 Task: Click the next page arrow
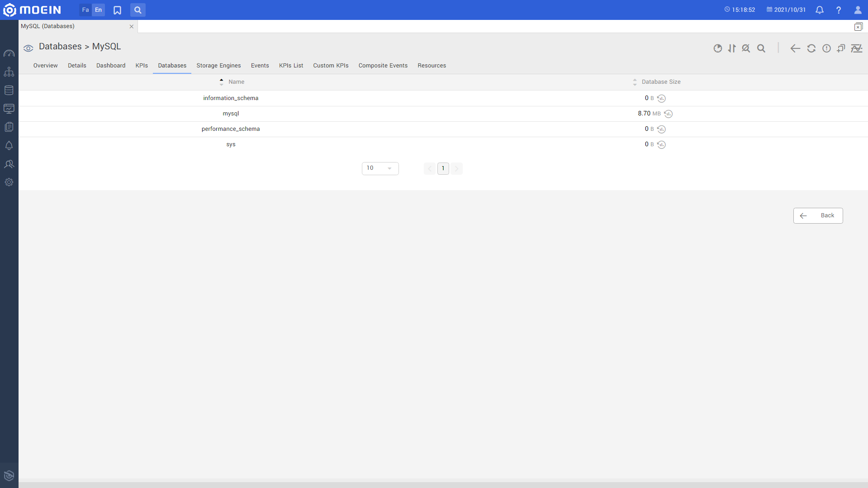point(456,168)
